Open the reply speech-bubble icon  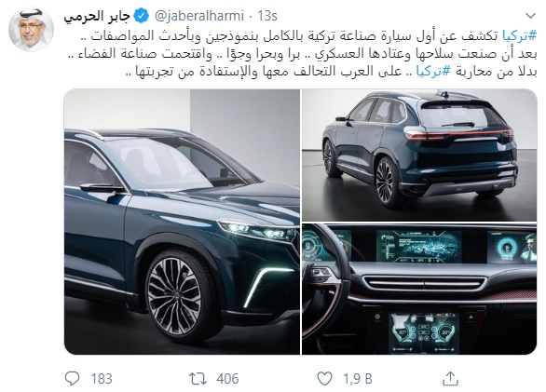point(73,378)
